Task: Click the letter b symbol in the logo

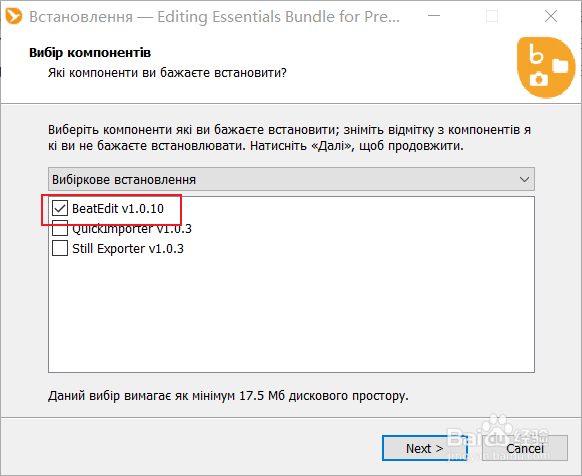Action: (536, 54)
